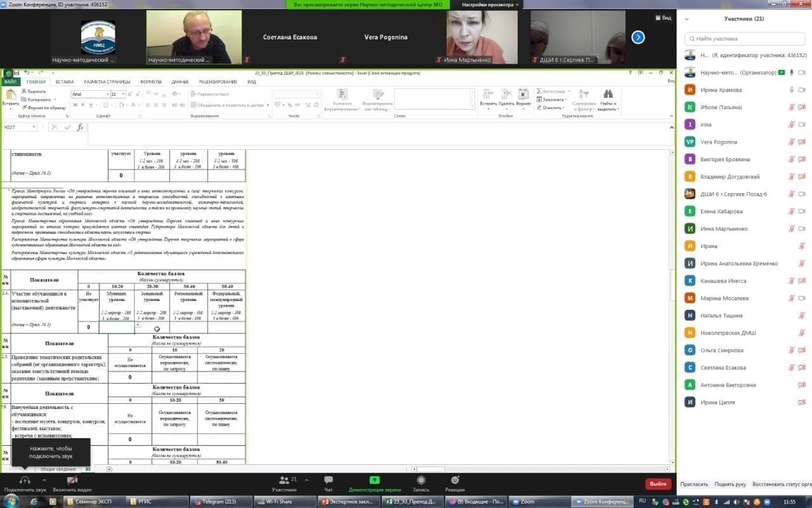
Task: Click Поднять руку in participants panel
Action: point(730,484)
